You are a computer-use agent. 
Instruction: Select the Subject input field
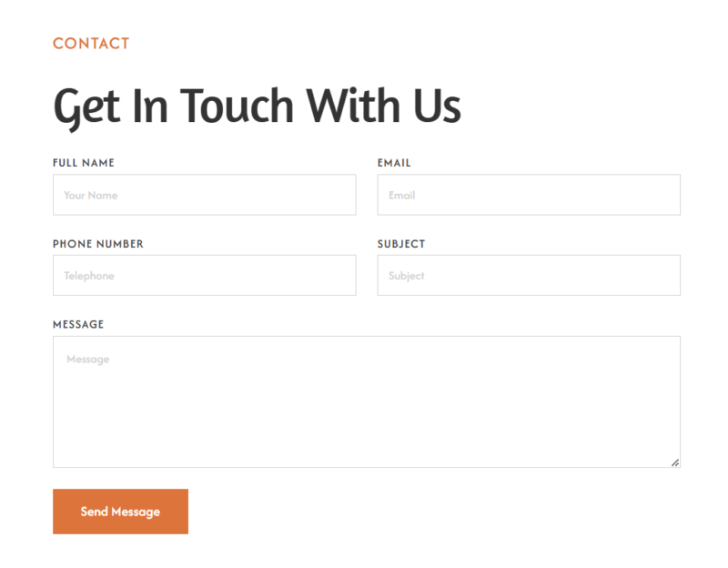click(529, 275)
